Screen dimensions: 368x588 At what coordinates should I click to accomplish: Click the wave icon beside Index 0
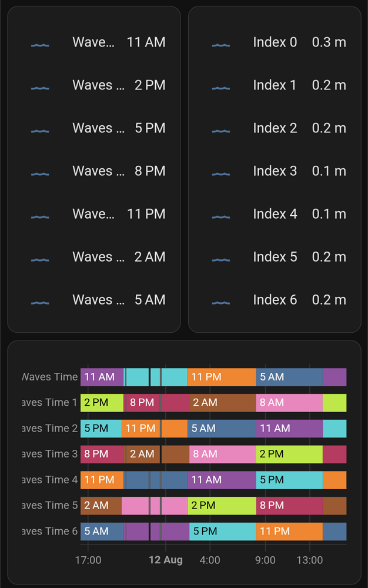pos(220,45)
